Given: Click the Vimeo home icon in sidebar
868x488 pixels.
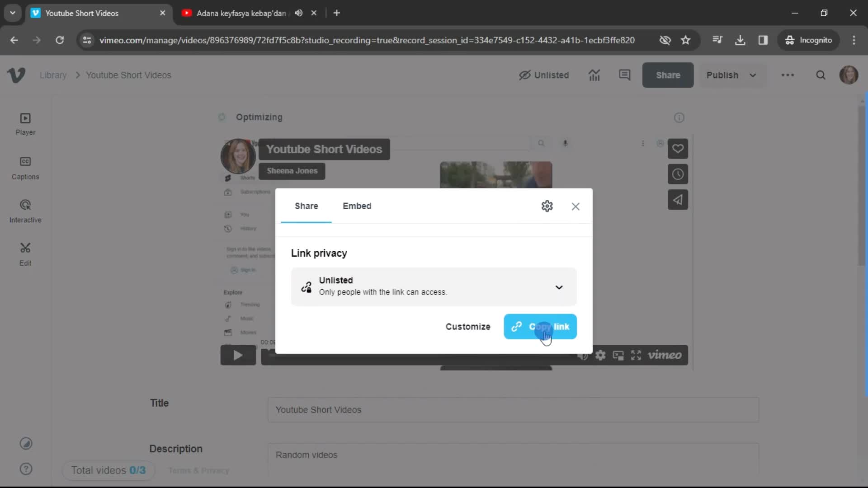Looking at the screenshot, I should (17, 75).
